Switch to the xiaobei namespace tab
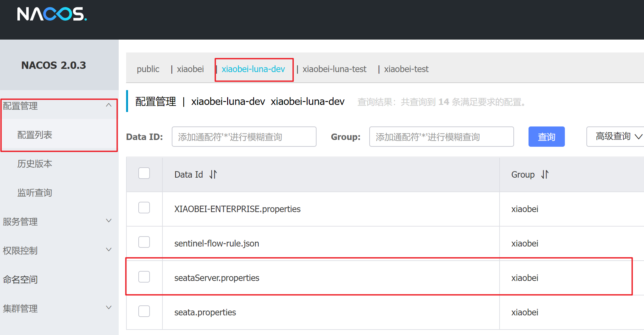Screen dimensions: 644x335 [x=190, y=69]
